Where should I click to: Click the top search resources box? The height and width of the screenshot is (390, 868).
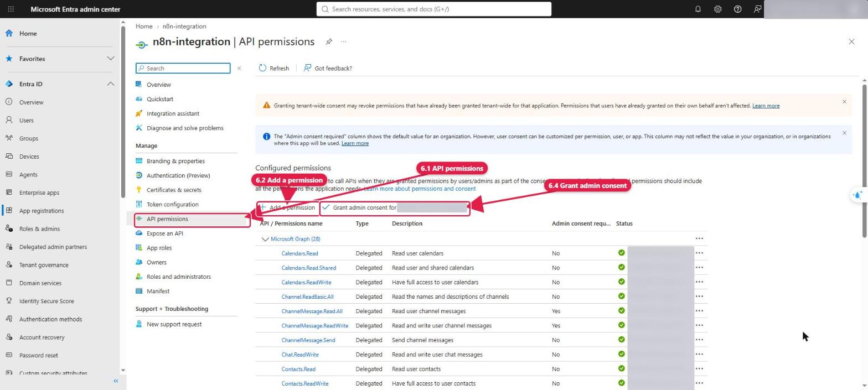pyautogui.click(x=434, y=9)
